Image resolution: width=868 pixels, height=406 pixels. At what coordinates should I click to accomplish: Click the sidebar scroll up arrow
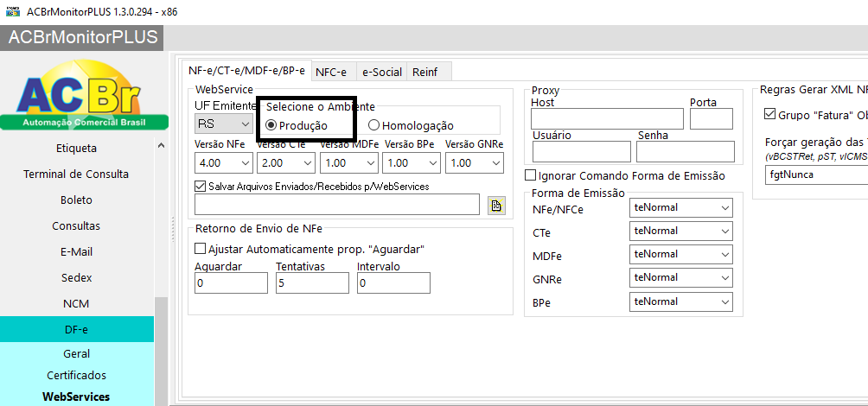click(x=161, y=145)
